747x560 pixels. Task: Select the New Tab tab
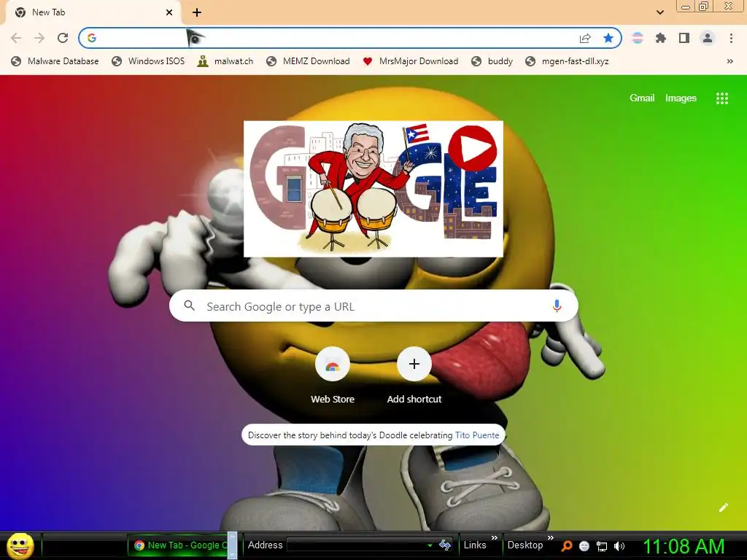click(x=93, y=13)
